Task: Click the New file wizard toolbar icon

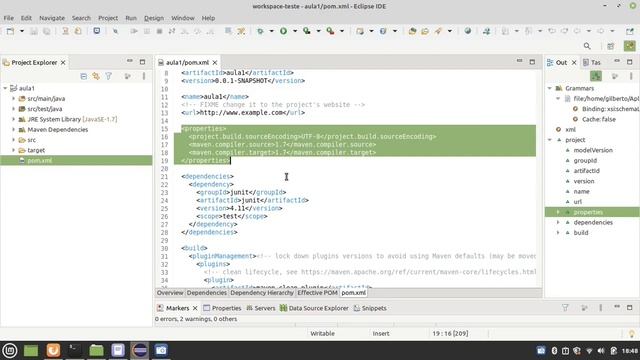Action: click(x=10, y=31)
